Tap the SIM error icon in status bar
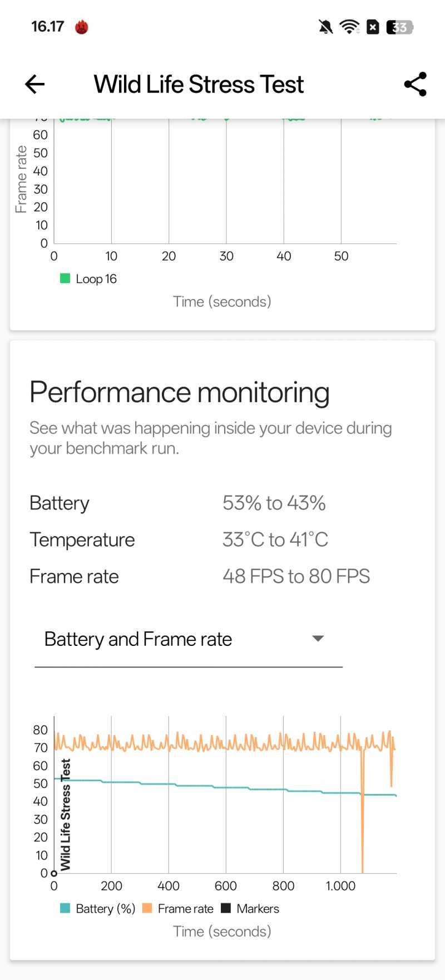Viewport: 445px width, 980px height. [x=373, y=27]
